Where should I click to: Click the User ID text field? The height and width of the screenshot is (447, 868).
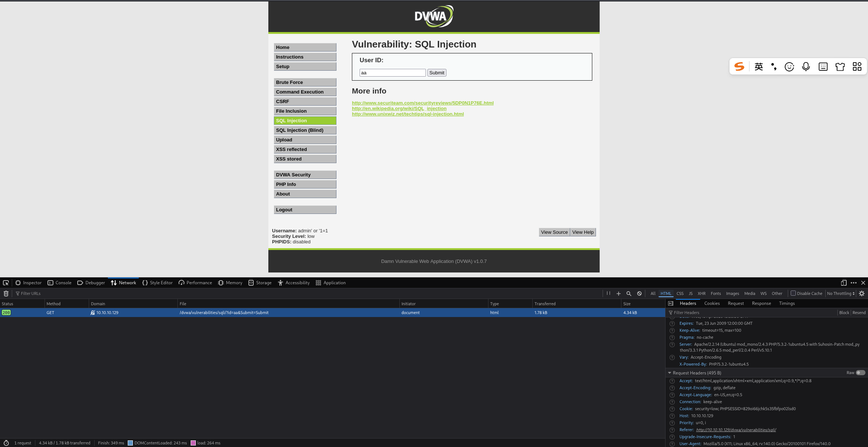[392, 73]
